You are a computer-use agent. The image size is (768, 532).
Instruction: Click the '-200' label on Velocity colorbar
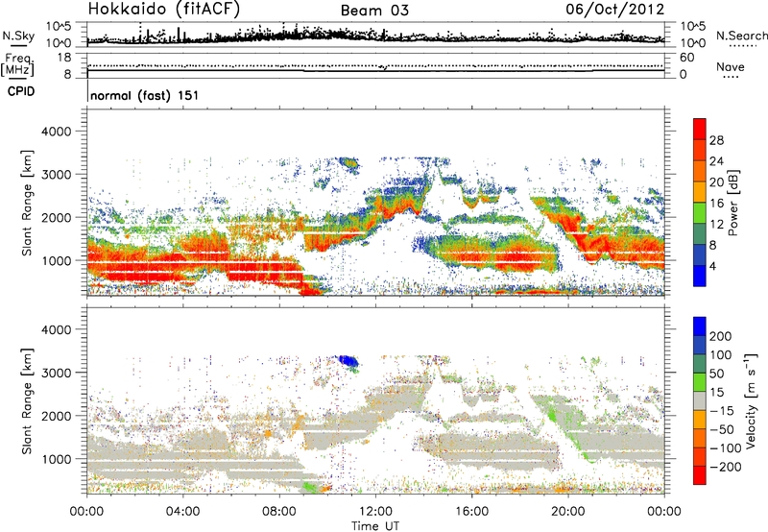coord(726,467)
